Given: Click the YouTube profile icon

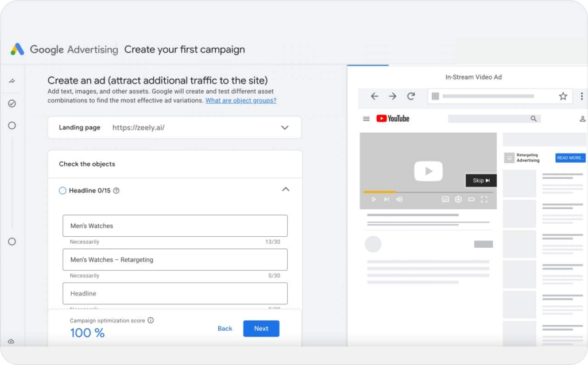Looking at the screenshot, I should click(x=582, y=118).
